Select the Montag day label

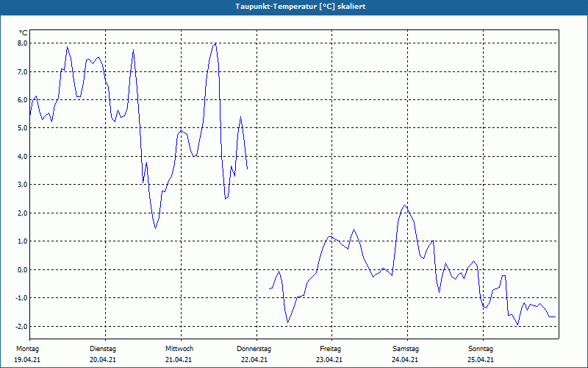pyautogui.click(x=27, y=349)
